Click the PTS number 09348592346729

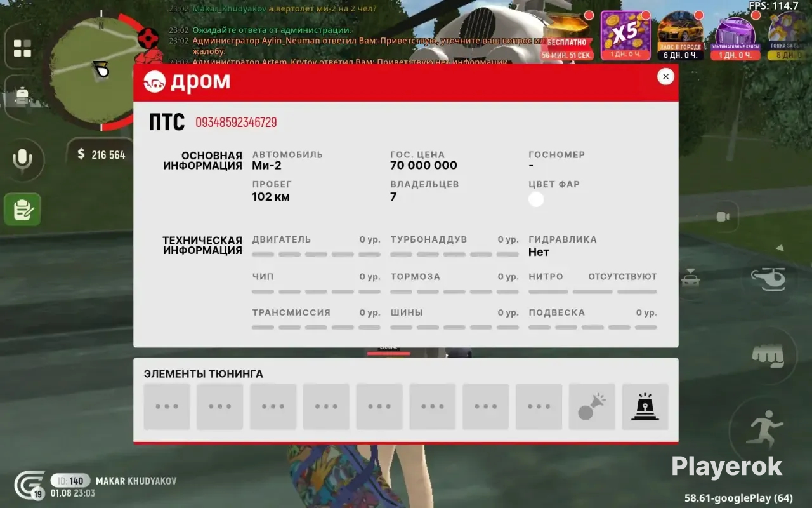pyautogui.click(x=236, y=123)
